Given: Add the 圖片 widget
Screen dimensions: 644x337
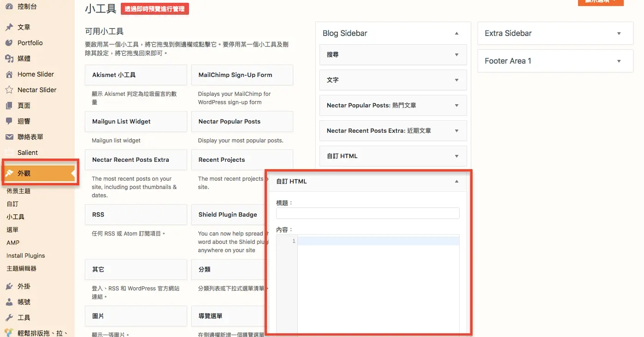Looking at the screenshot, I should [136, 316].
